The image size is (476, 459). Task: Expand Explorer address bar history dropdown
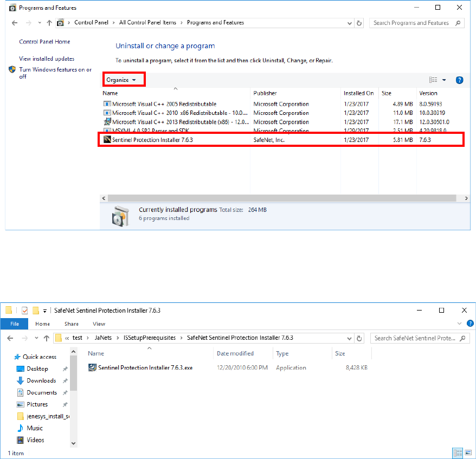(349, 338)
